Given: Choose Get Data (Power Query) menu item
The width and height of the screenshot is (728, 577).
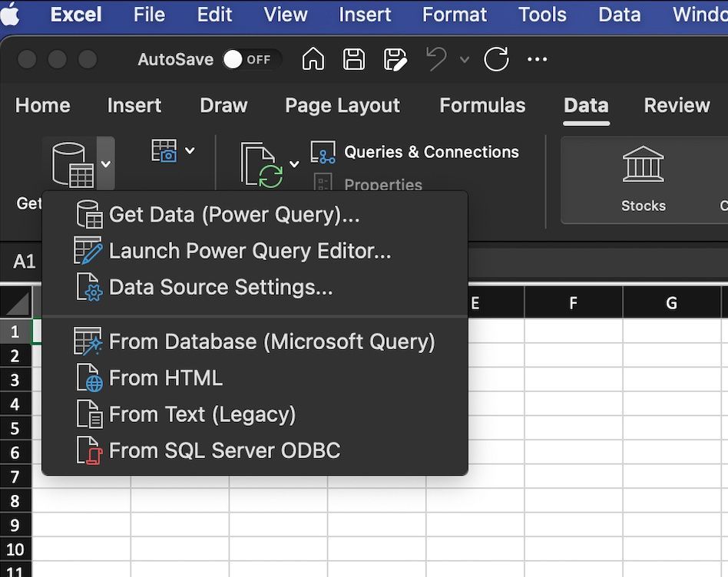Looking at the screenshot, I should [x=234, y=215].
